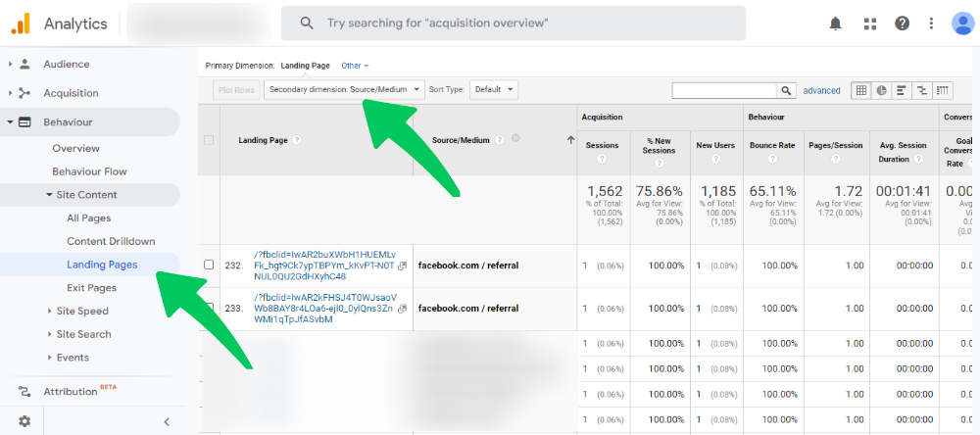This screenshot has height=435, width=980.
Task: Toggle the select-all rows checkbox
Action: 209,140
